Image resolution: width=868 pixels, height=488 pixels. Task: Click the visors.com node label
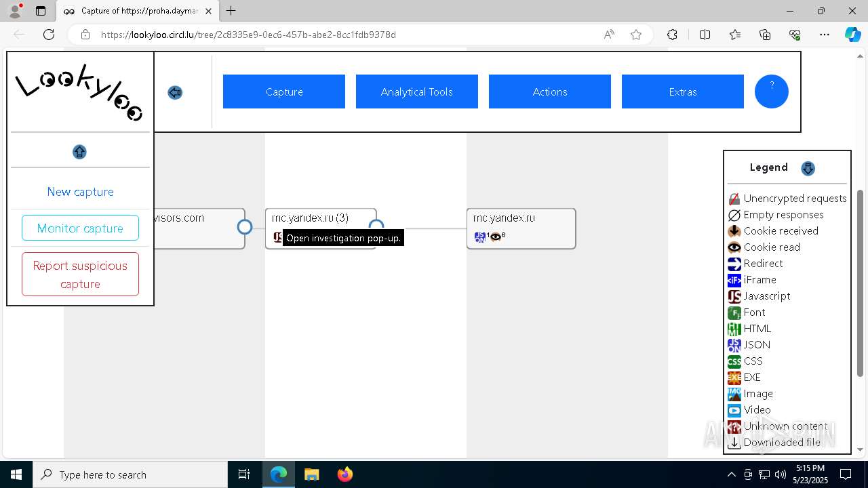(179, 218)
